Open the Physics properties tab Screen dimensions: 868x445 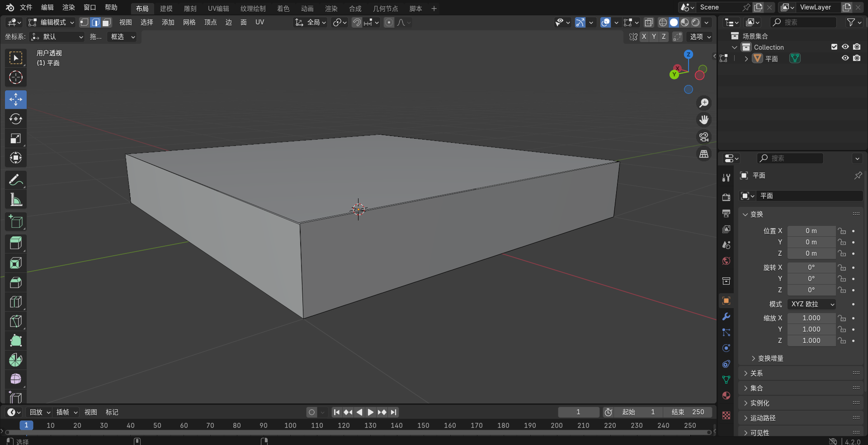(x=726, y=348)
